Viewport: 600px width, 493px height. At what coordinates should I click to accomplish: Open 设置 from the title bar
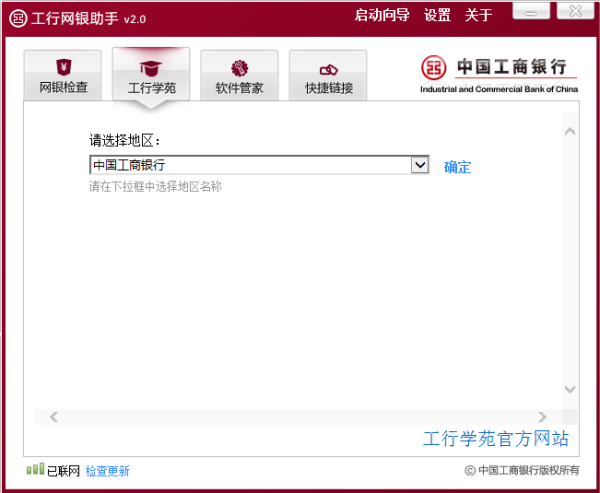437,15
